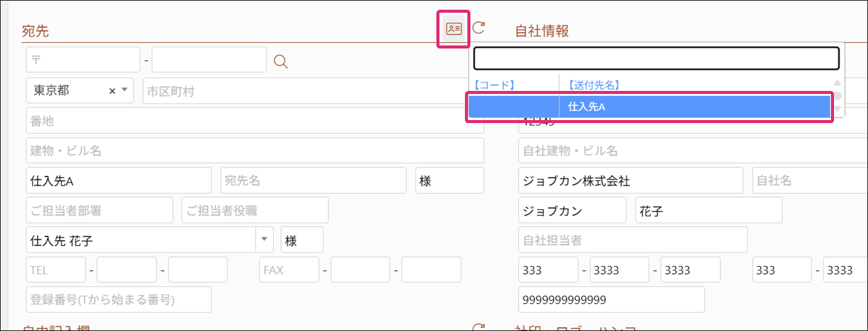Click the 宛先名 input field
The width and height of the screenshot is (868, 331).
coord(313,181)
